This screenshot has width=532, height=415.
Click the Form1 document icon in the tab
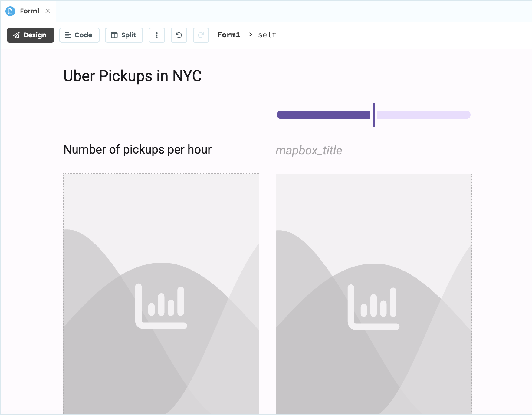[x=10, y=11]
